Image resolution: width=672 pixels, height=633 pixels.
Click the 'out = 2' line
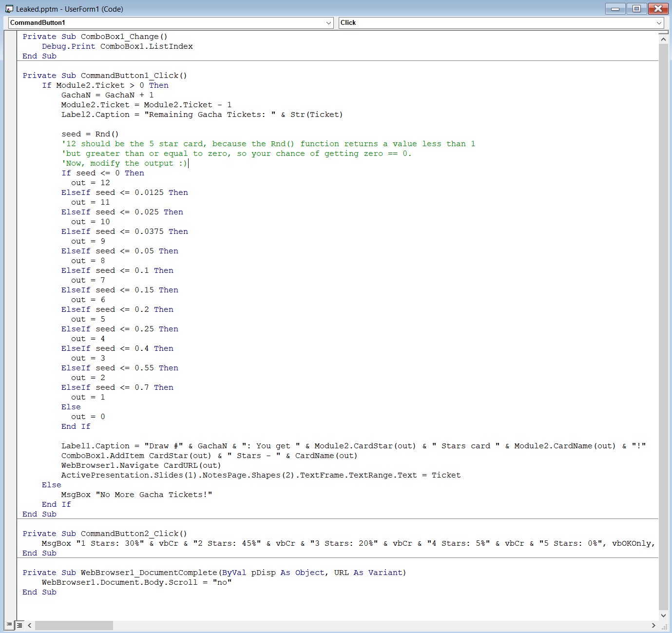(x=88, y=378)
